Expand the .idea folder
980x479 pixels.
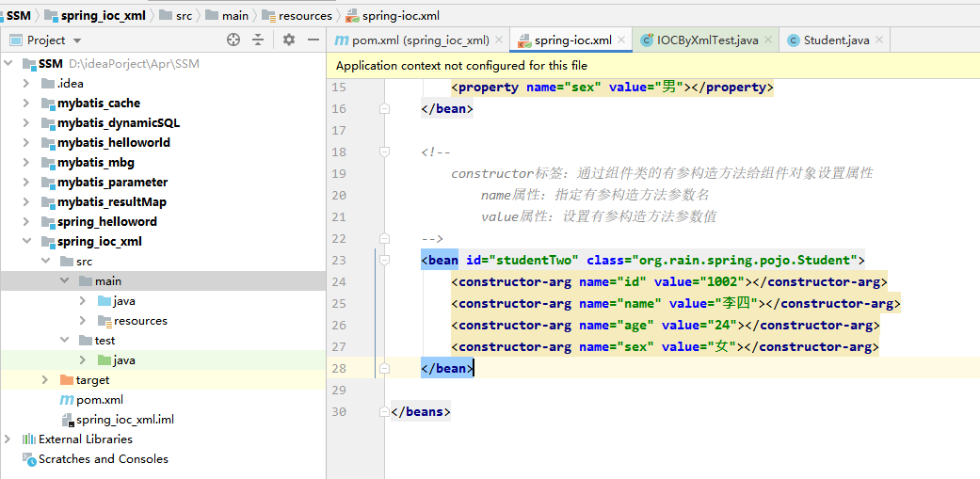(x=25, y=84)
